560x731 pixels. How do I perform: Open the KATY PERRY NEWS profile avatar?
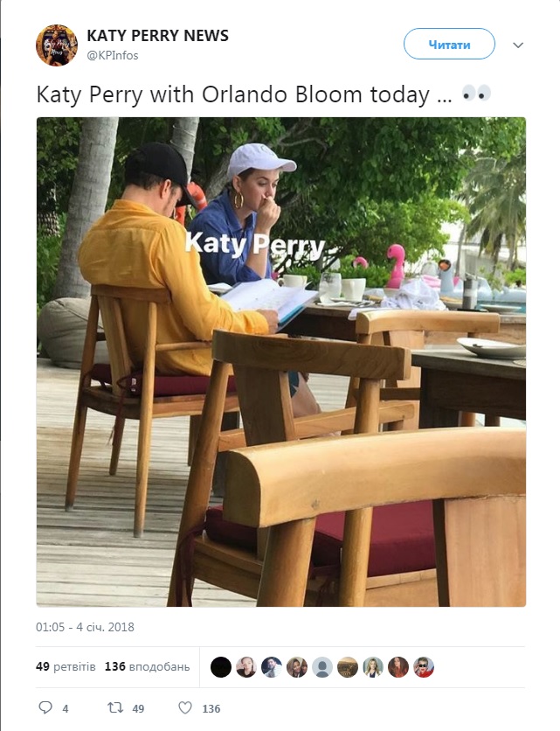[x=57, y=45]
